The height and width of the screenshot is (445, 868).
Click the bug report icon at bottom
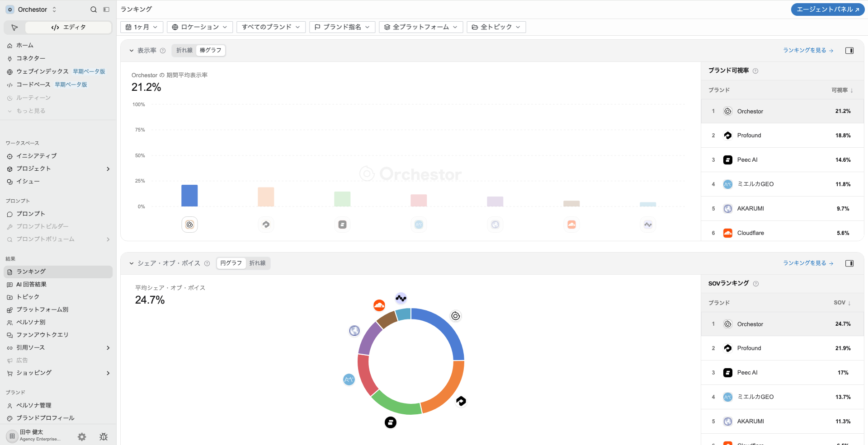click(x=104, y=437)
